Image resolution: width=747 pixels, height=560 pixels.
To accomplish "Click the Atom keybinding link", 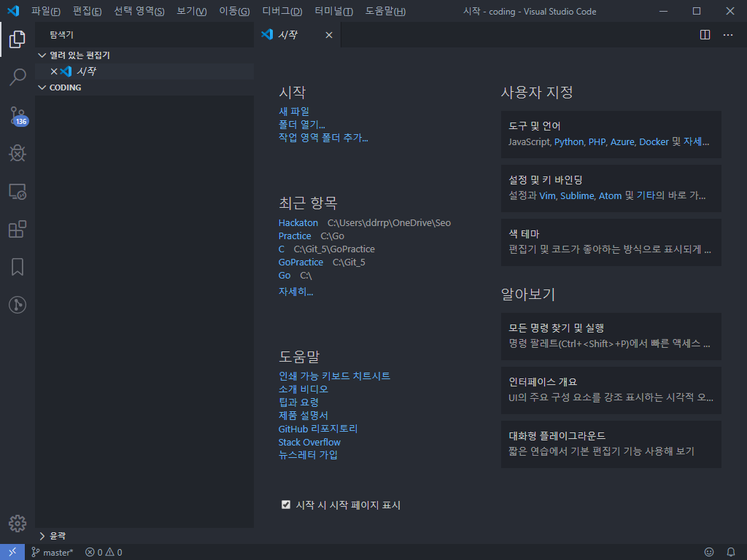I will [611, 195].
